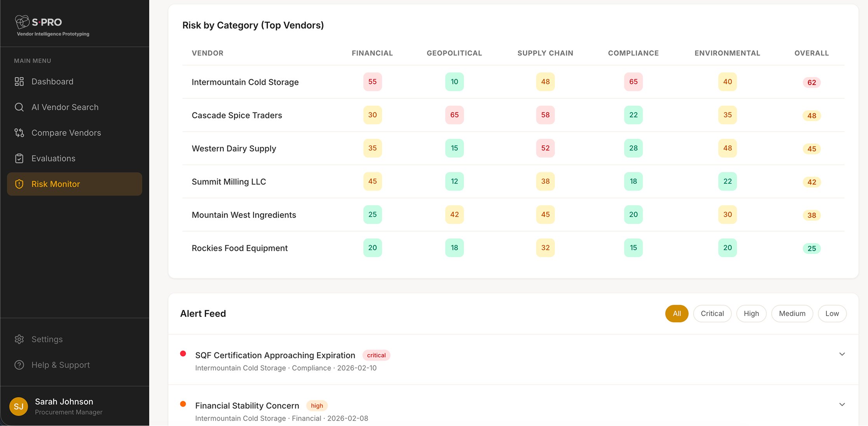868x426 pixels.
Task: Click the AI Vendor Search magnifier icon
Action: (19, 107)
